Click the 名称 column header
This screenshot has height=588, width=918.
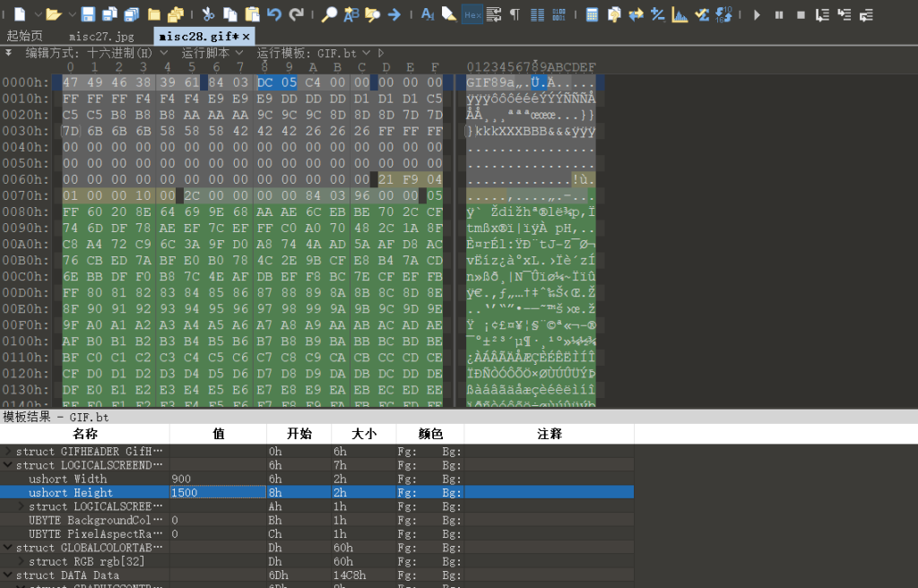[84, 434]
